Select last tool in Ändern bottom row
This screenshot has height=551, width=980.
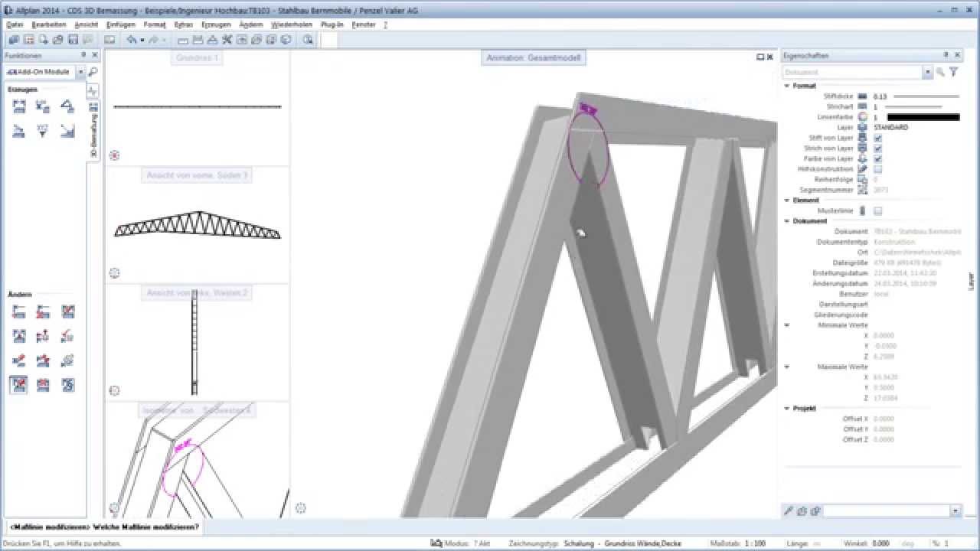[67, 384]
